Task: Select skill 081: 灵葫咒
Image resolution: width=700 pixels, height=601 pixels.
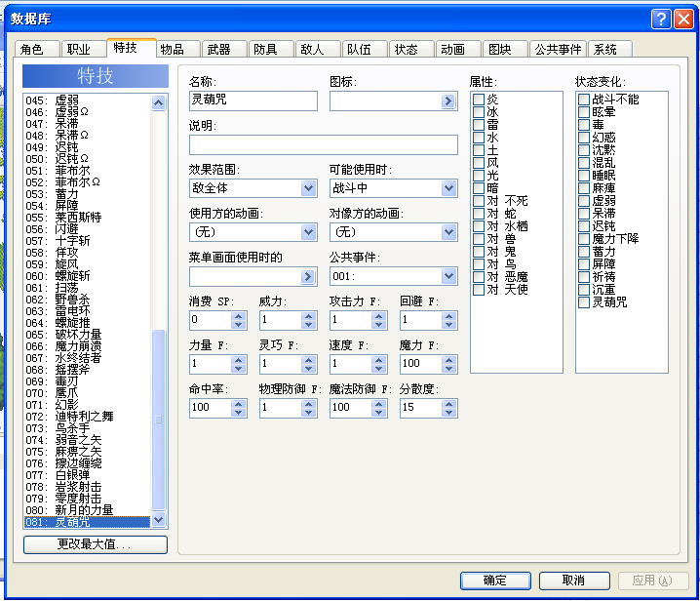Action: click(x=87, y=521)
